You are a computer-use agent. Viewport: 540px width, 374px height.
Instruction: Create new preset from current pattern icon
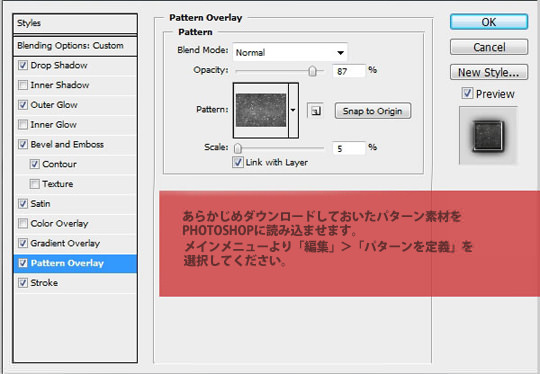[x=315, y=111]
